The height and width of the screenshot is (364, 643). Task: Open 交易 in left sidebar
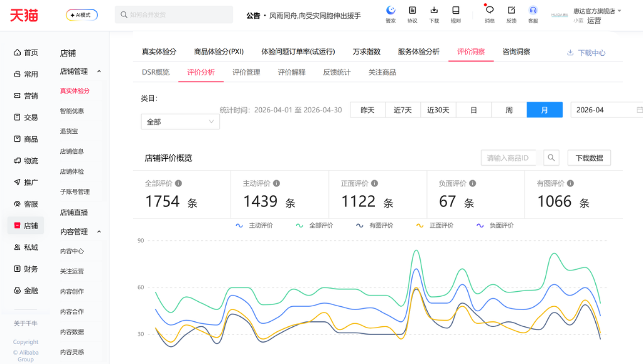(26, 117)
